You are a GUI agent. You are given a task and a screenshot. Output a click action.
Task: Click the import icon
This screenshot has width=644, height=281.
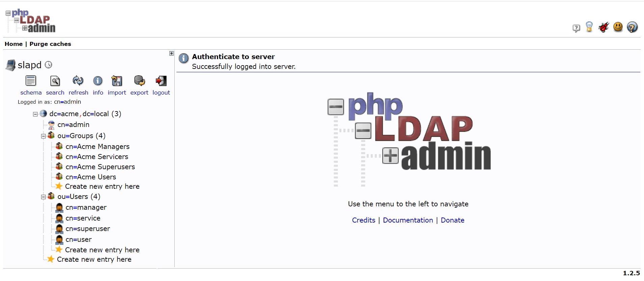coord(117,81)
